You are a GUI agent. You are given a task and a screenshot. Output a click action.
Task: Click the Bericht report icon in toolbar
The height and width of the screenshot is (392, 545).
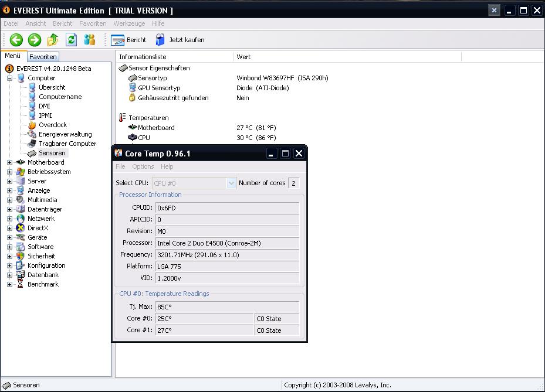tap(117, 40)
